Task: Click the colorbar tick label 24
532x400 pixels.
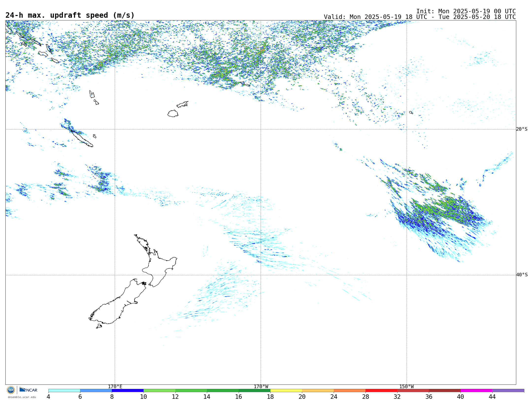Action: [334, 397]
